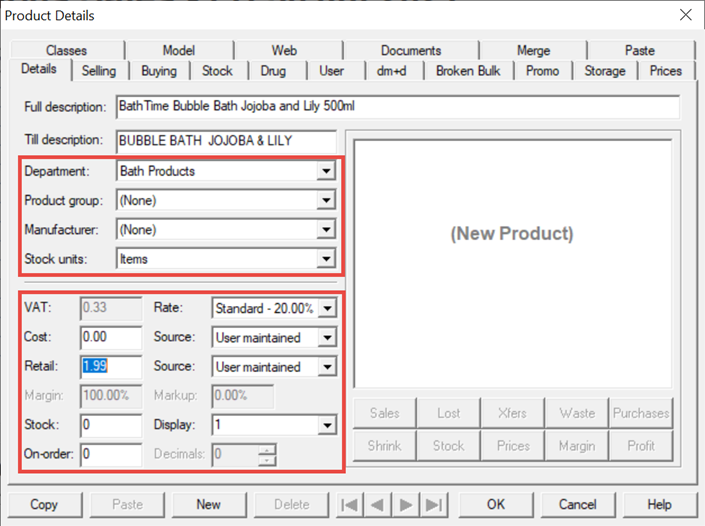This screenshot has width=705, height=526.
Task: Switch to the Prices tab
Action: tap(665, 71)
